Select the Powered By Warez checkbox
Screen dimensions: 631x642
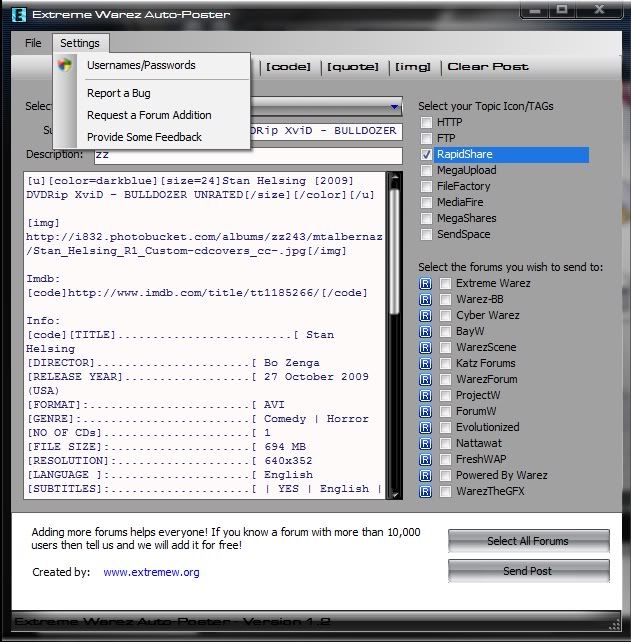(446, 475)
